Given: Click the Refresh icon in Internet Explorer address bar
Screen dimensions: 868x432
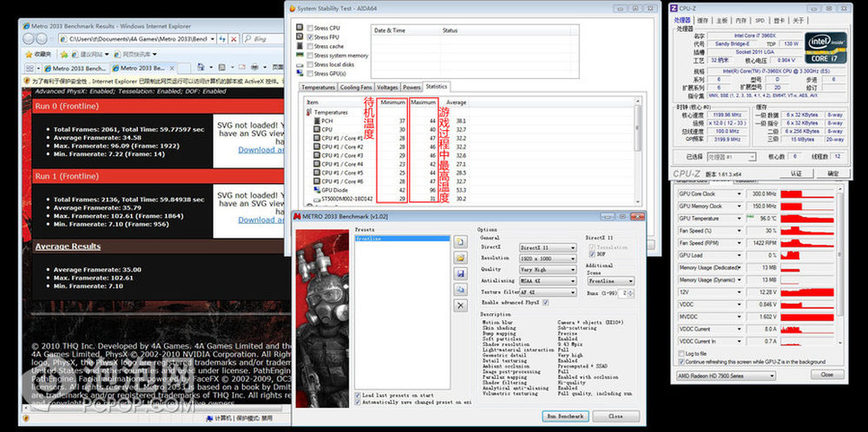Looking at the screenshot, I should tap(222, 39).
